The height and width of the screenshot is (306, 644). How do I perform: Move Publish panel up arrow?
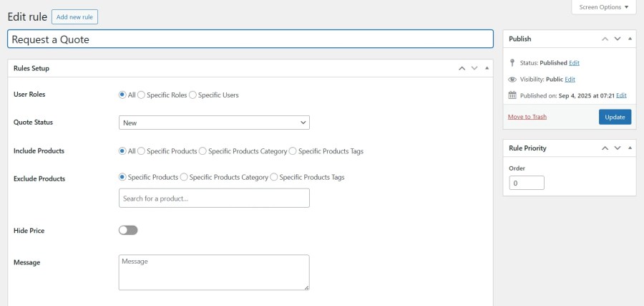(605, 39)
